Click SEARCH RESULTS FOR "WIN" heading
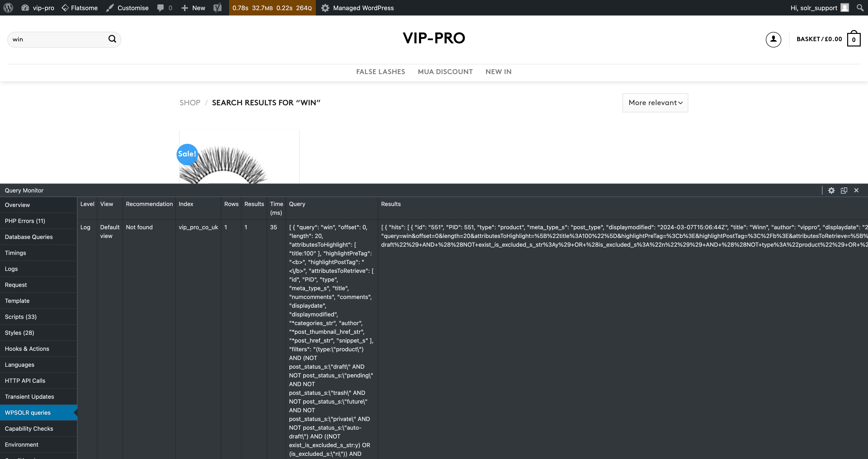Image resolution: width=868 pixels, height=459 pixels. 266,103
